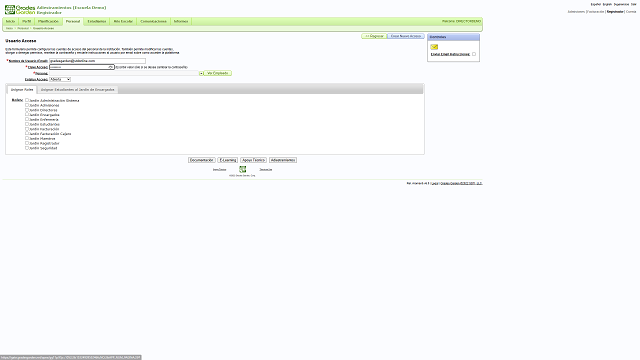640x360 pixels.
Task: Click the Regresar button
Action: point(374,36)
